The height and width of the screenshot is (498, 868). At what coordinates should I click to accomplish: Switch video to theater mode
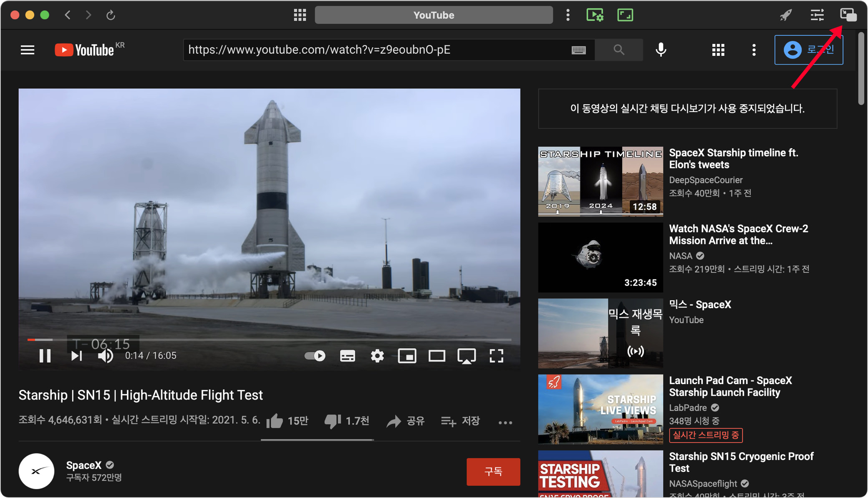(437, 356)
